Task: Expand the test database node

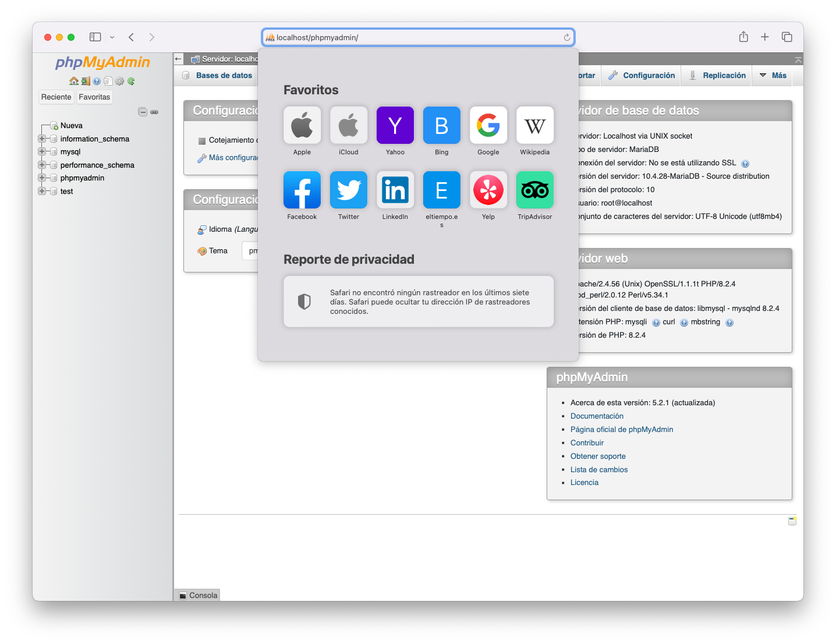Action: 42,191
